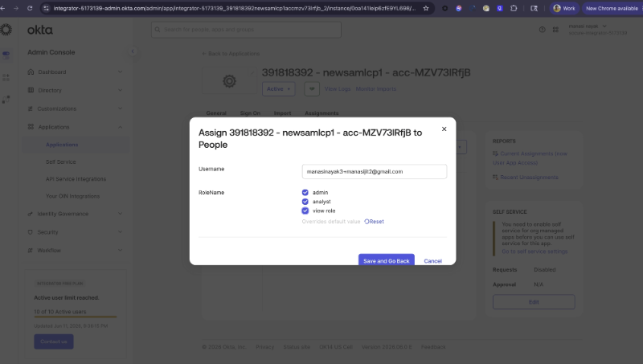Image resolution: width=643 pixels, height=364 pixels.
Task: Go Back to Applications
Action: 231,54
